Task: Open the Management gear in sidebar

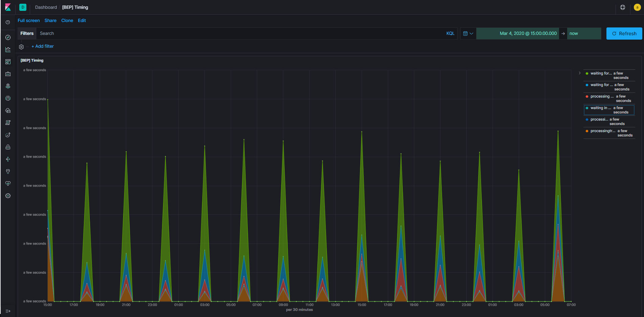Action: point(8,196)
